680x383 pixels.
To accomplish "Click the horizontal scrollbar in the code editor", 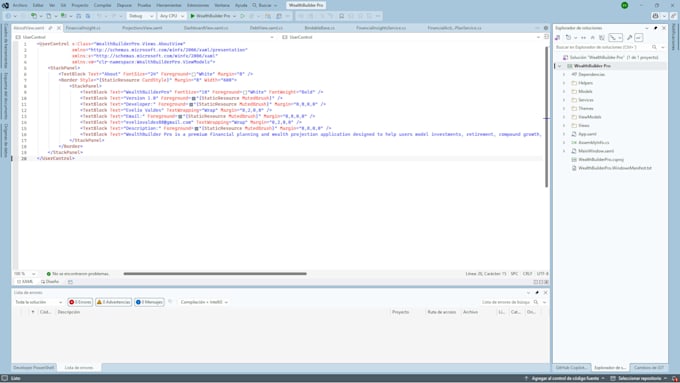I will point(215,274).
